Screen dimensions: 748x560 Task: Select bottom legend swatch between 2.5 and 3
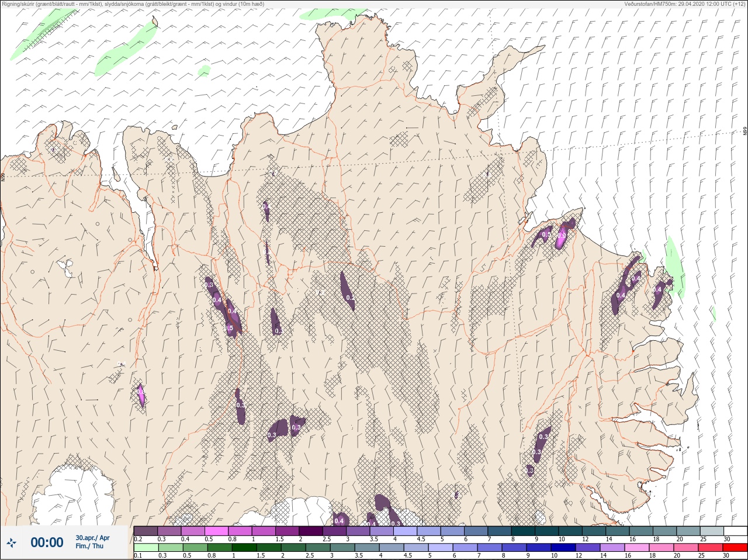(x=318, y=548)
